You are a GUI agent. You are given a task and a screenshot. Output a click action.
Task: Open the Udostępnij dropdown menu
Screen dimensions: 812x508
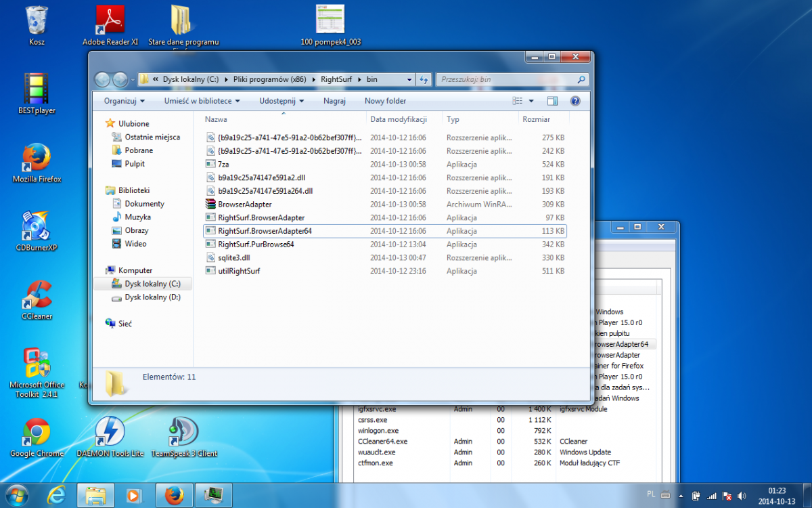281,101
